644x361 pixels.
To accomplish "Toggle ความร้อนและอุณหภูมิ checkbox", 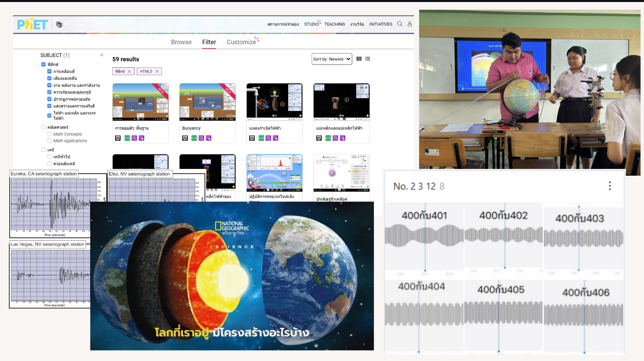I will pos(49,92).
